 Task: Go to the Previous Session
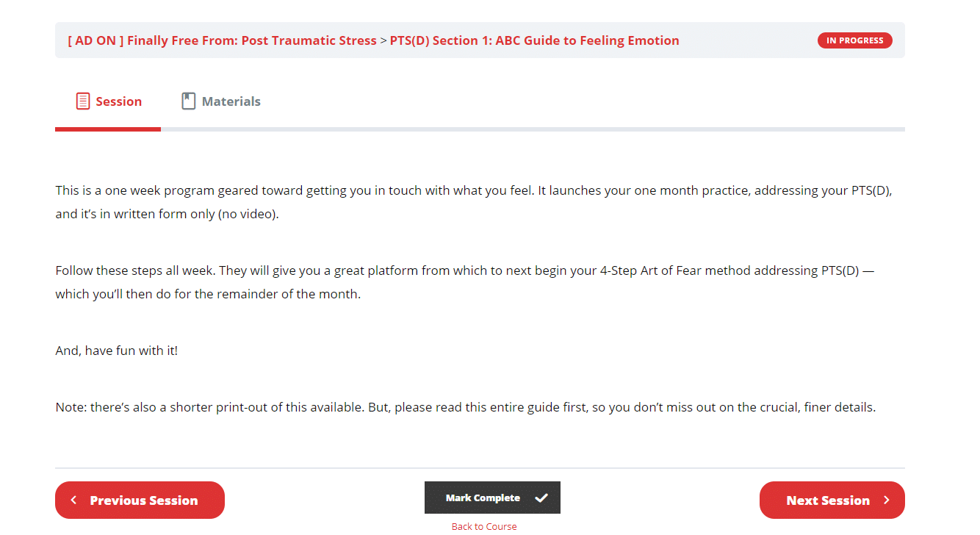[140, 500]
